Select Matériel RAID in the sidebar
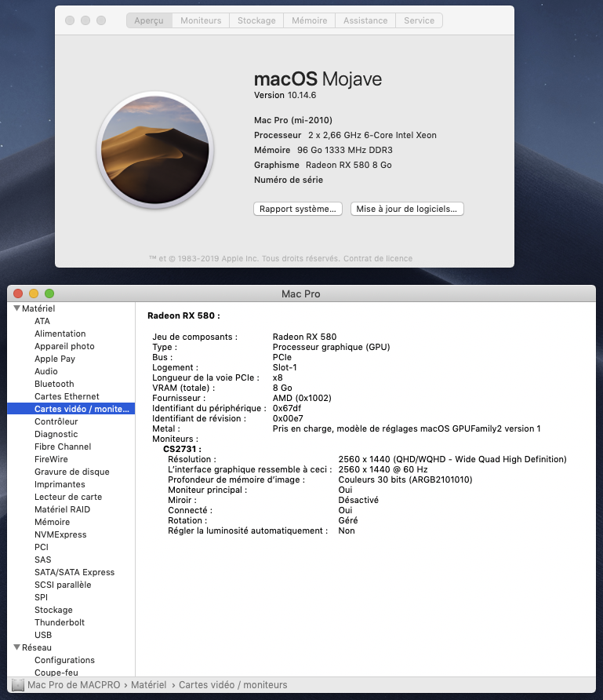This screenshot has height=700, width=603. pyautogui.click(x=63, y=509)
